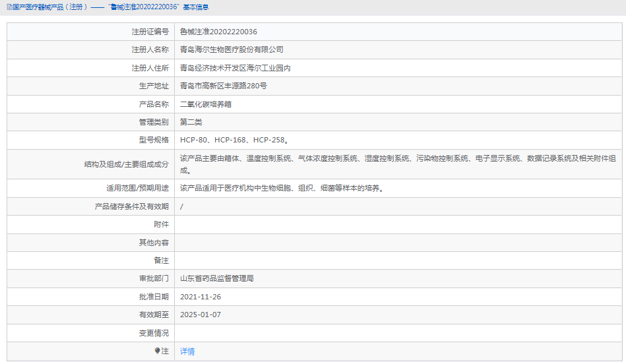Click the document icon in the header
626x364 pixels.
pyautogui.click(x=9, y=7)
